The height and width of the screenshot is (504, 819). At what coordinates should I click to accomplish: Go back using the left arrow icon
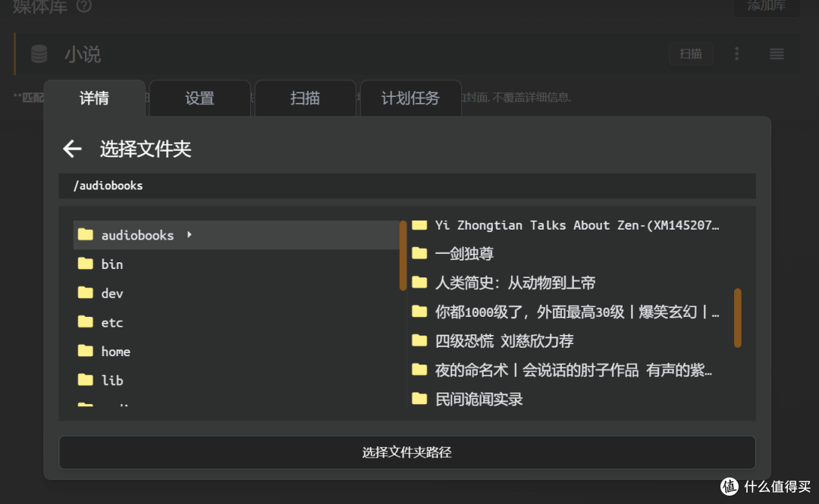click(72, 149)
